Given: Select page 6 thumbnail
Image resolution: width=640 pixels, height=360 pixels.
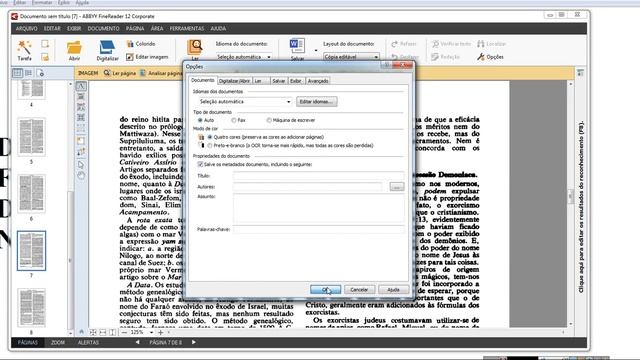Looking at the screenshot, I should pyautogui.click(x=31, y=194).
